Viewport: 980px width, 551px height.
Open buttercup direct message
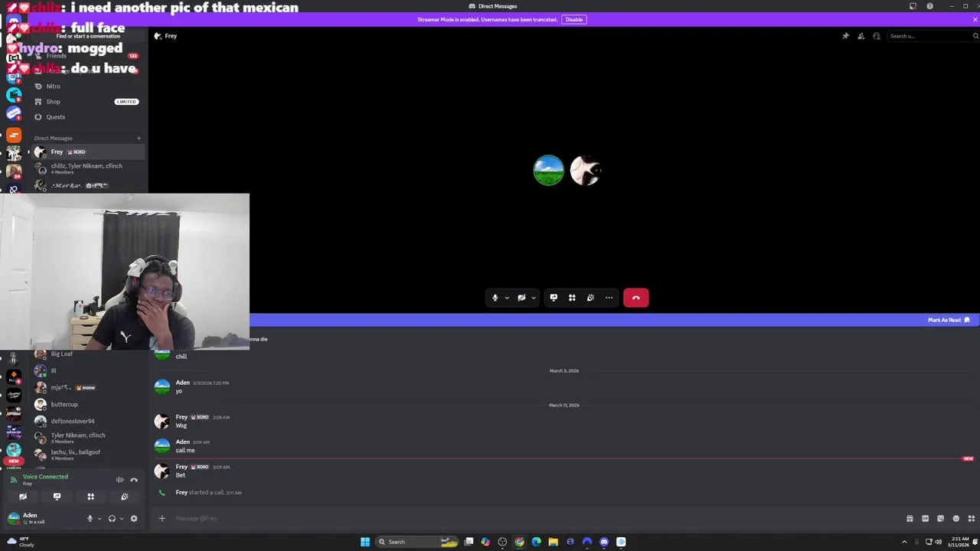click(x=88, y=404)
